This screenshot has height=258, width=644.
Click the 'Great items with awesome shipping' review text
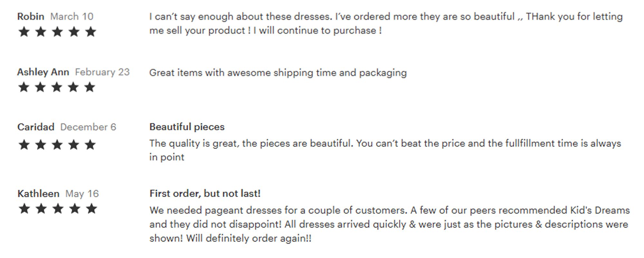pos(278,73)
